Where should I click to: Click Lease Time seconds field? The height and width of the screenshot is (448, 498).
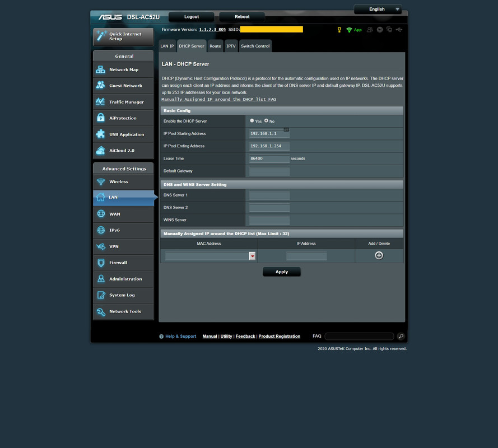pos(269,158)
